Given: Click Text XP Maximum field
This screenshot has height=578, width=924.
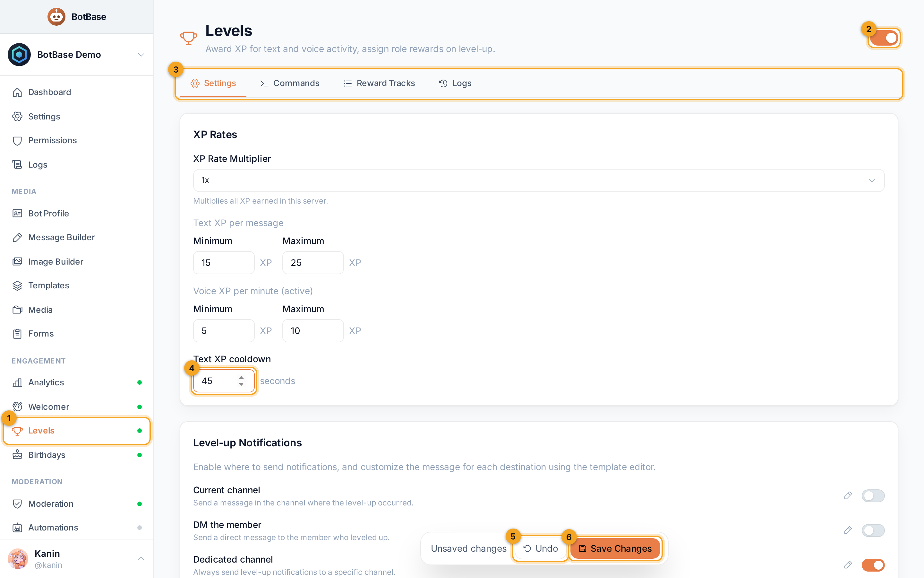Looking at the screenshot, I should [313, 263].
